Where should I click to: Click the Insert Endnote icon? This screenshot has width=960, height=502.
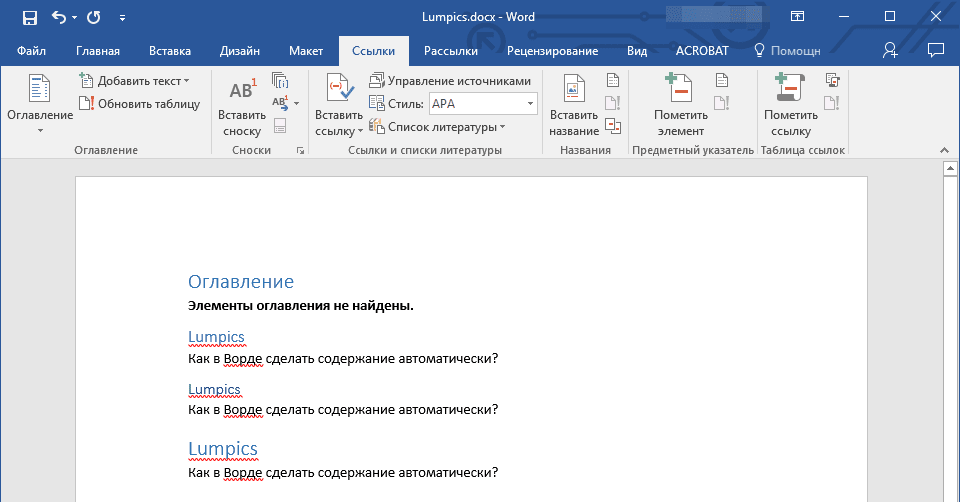[280, 80]
